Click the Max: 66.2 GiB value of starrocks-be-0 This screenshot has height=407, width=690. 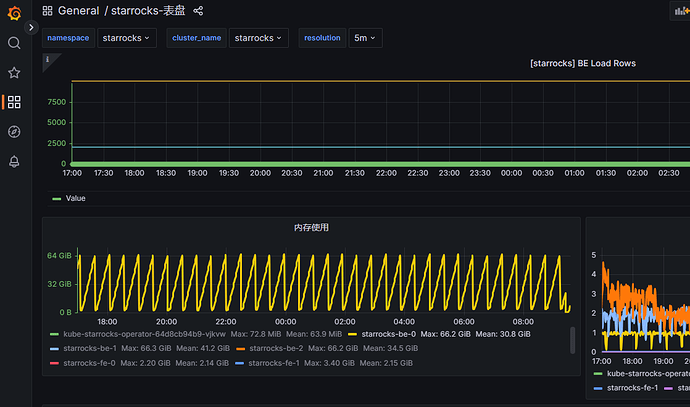click(x=445, y=334)
